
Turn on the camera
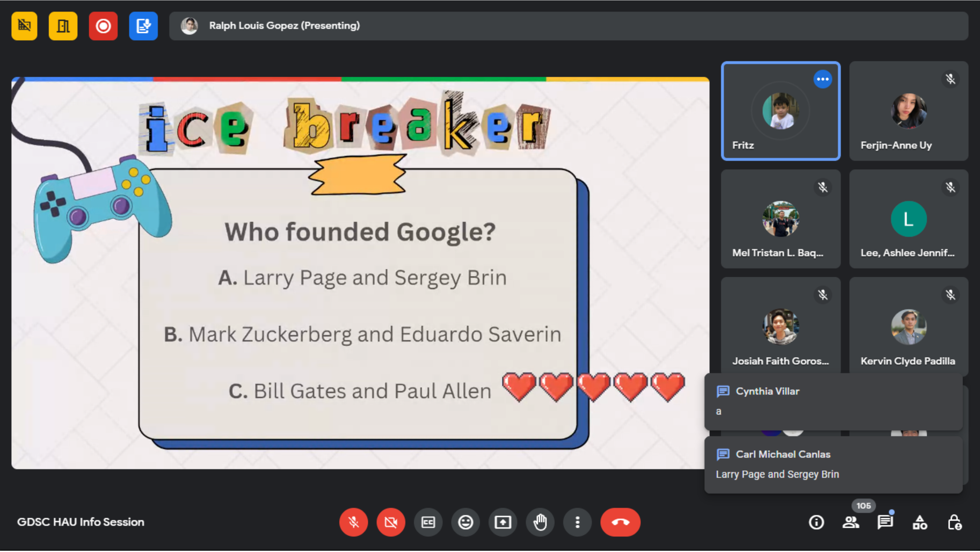pos(391,522)
